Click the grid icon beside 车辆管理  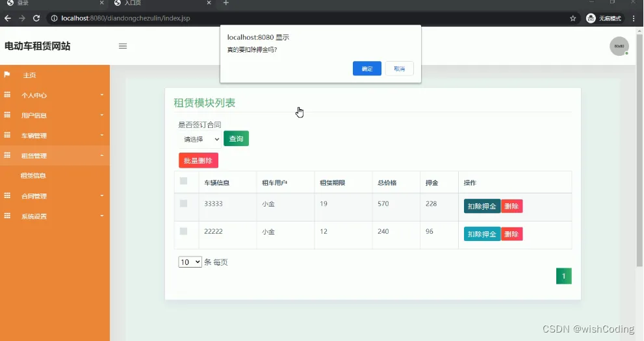[7, 135]
